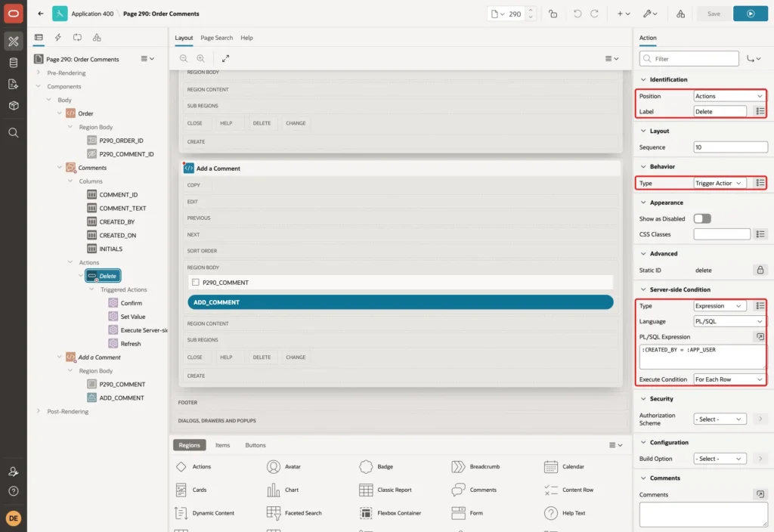The height and width of the screenshot is (532, 774).
Task: Click the Static ID lock icon
Action: [760, 270]
